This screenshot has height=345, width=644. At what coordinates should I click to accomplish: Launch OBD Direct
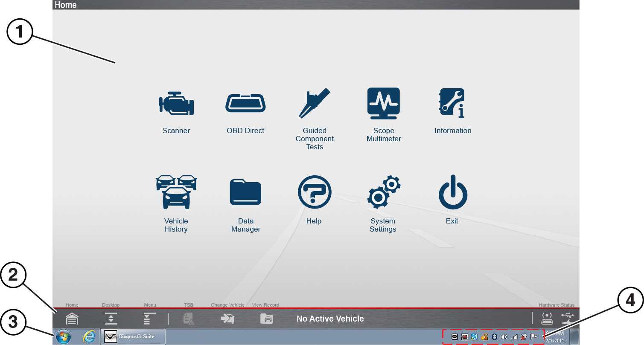click(x=245, y=104)
